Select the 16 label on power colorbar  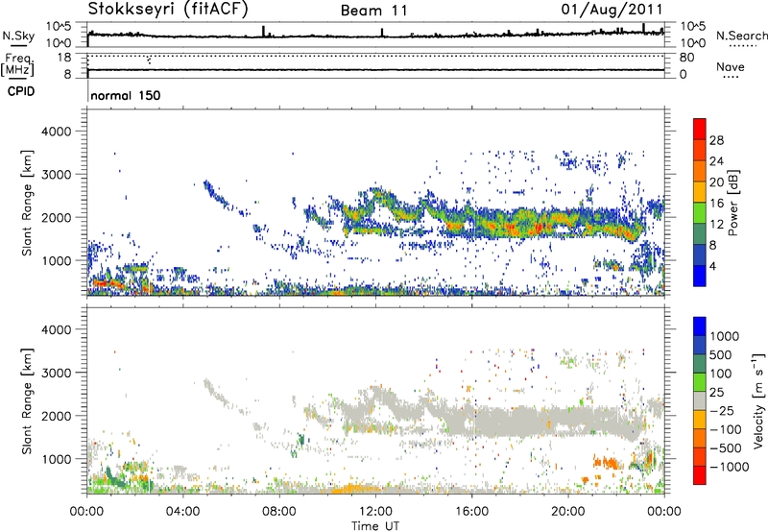tap(716, 204)
